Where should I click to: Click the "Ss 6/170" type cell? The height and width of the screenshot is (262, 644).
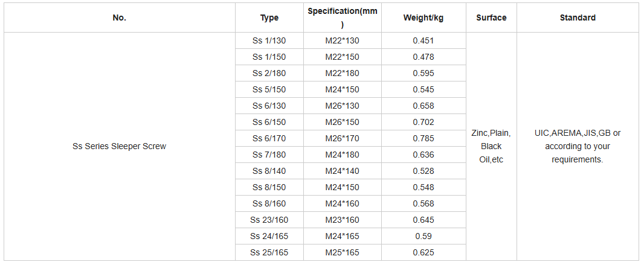269,138
